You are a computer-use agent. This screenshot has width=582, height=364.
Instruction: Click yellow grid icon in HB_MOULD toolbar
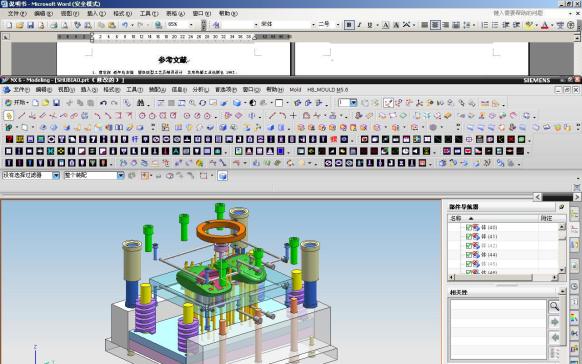pos(20,139)
